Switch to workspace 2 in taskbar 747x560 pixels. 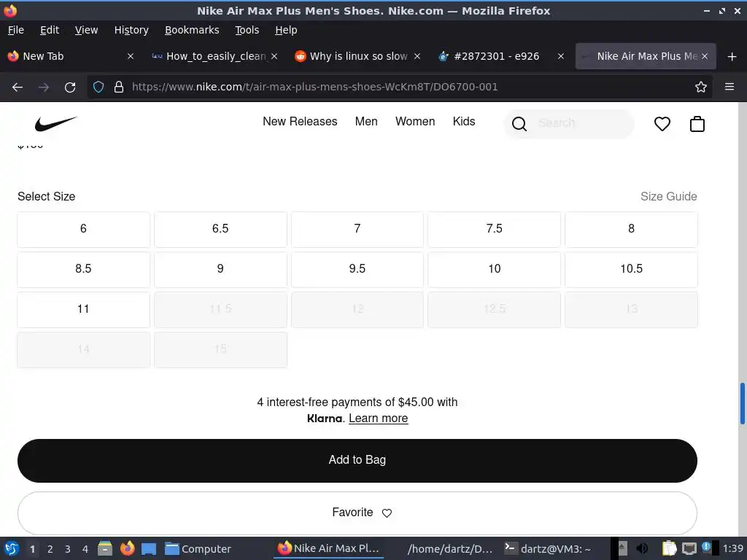(50, 549)
